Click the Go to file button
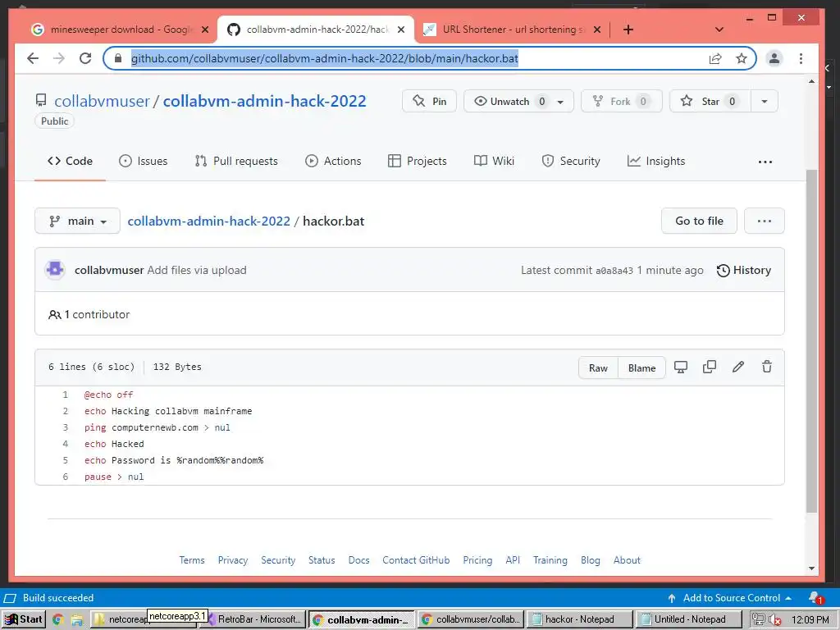The height and width of the screenshot is (630, 840). point(699,221)
